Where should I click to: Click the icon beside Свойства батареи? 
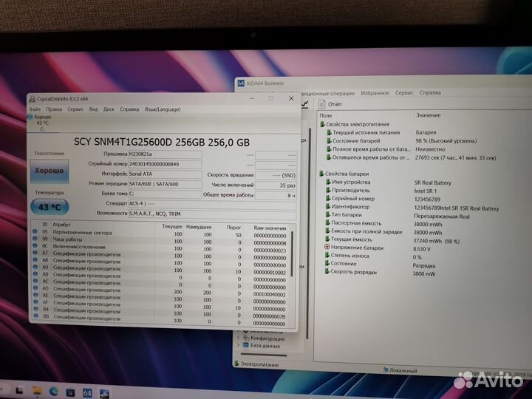(x=321, y=174)
